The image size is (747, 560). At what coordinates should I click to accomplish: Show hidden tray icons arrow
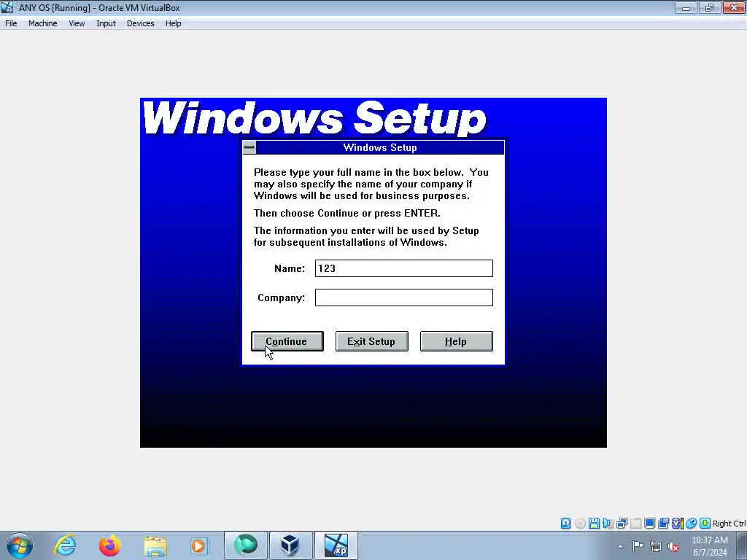tap(620, 546)
